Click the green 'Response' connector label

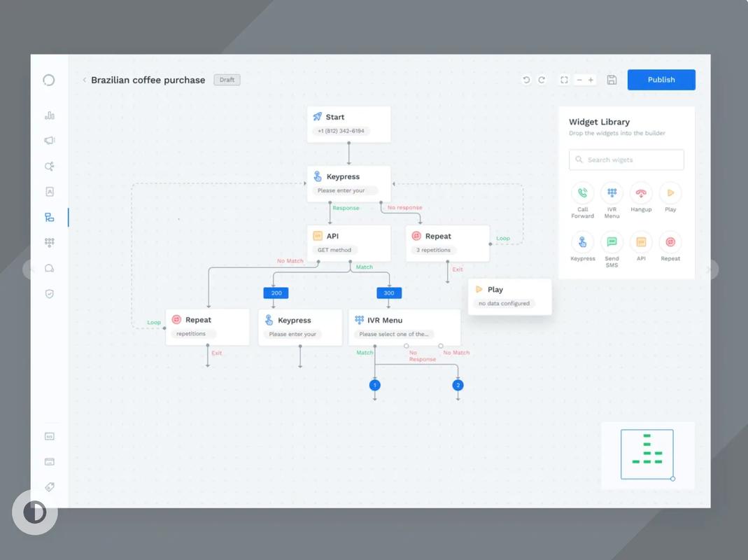click(346, 208)
